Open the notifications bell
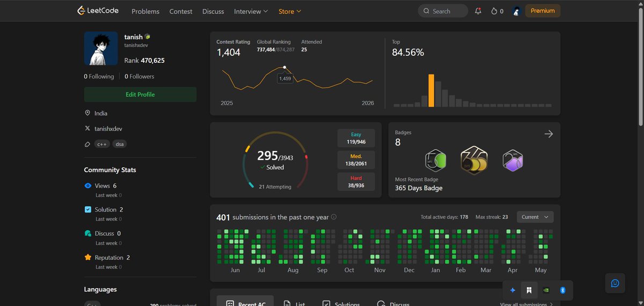 coord(478,11)
